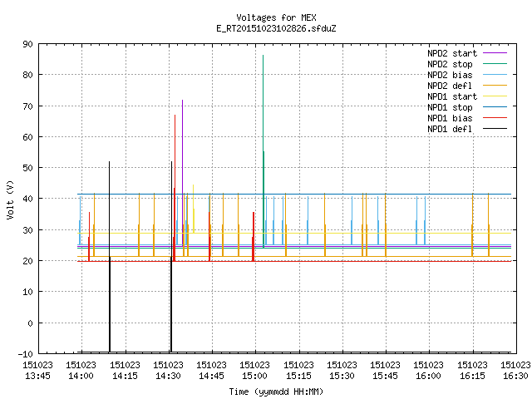Click the y-axis tick value -10

[x=26, y=354]
